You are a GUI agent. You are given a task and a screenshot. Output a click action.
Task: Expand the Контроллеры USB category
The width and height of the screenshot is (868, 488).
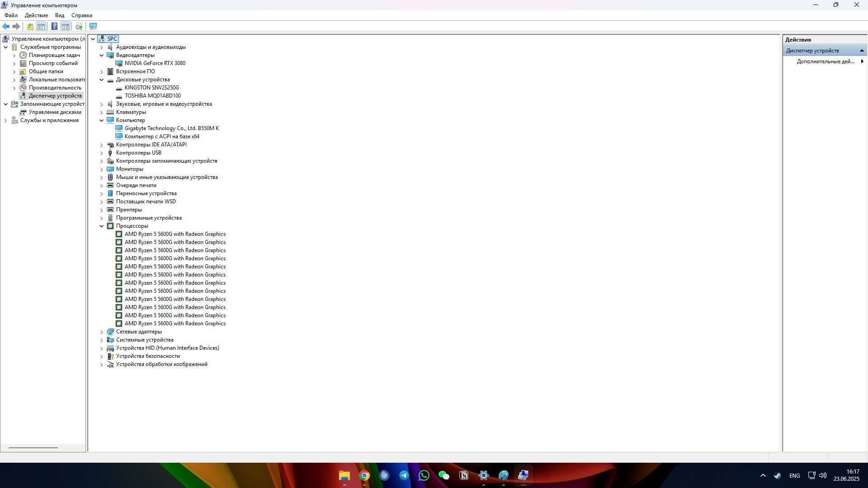point(102,153)
